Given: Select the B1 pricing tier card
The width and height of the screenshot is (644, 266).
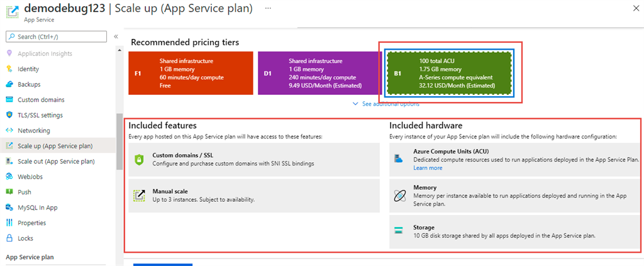Looking at the screenshot, I should click(x=449, y=73).
